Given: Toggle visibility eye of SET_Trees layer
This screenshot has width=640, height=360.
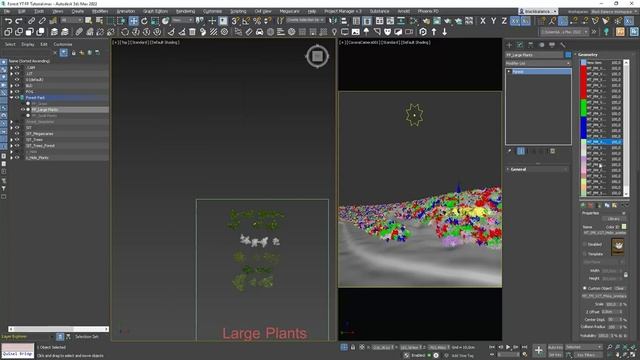Looking at the screenshot, I should pos(17,140).
